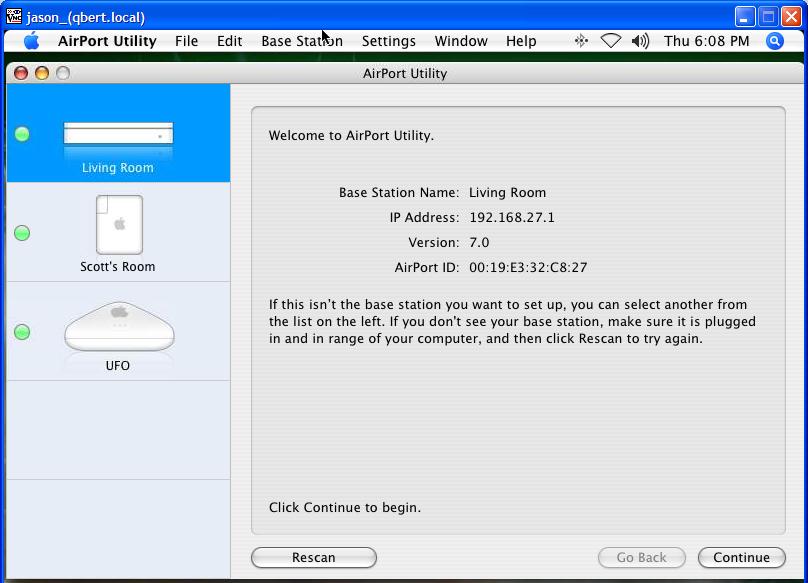Click the Bluetooth status icon in menu bar
Viewport: 808px width, 583px height.
(581, 41)
